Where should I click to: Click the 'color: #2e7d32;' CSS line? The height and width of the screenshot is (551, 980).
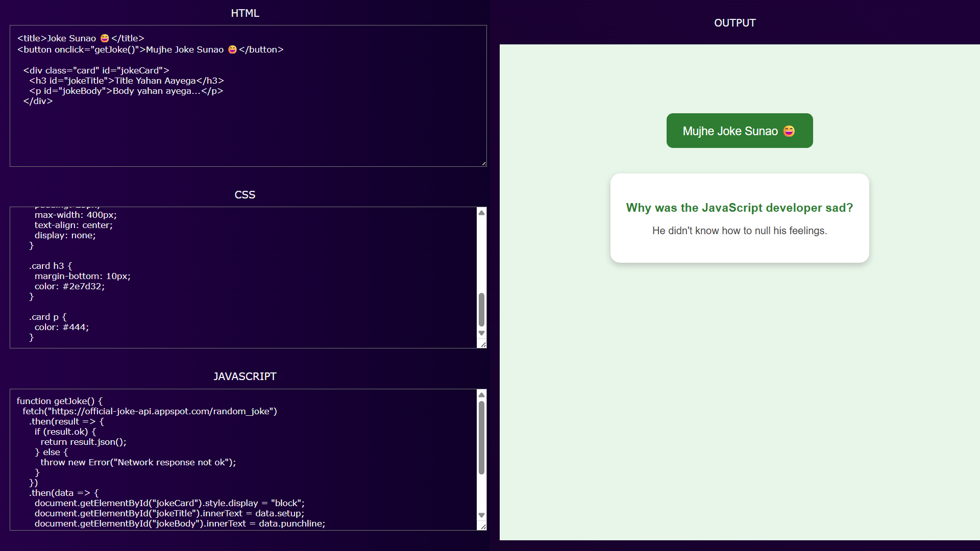pos(70,286)
